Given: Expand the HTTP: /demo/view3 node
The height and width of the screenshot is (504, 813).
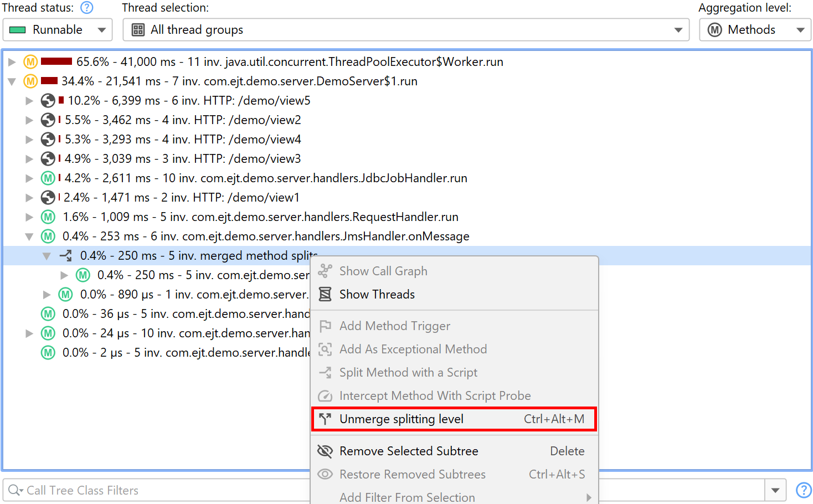Looking at the screenshot, I should click(29, 159).
